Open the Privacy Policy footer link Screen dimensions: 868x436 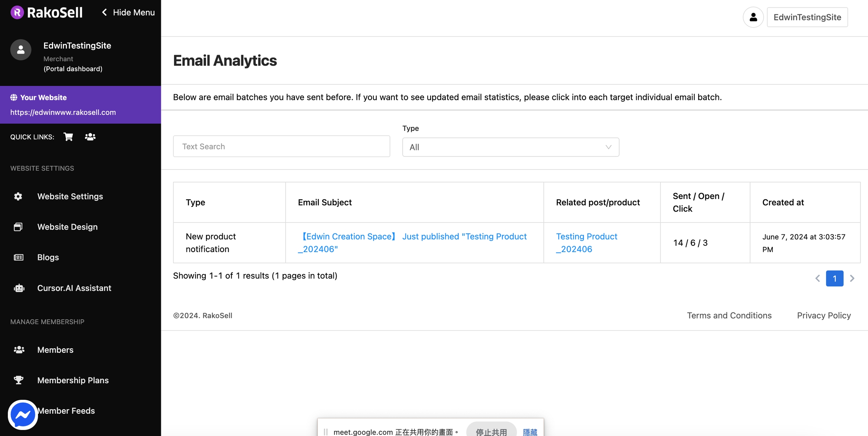824,315
